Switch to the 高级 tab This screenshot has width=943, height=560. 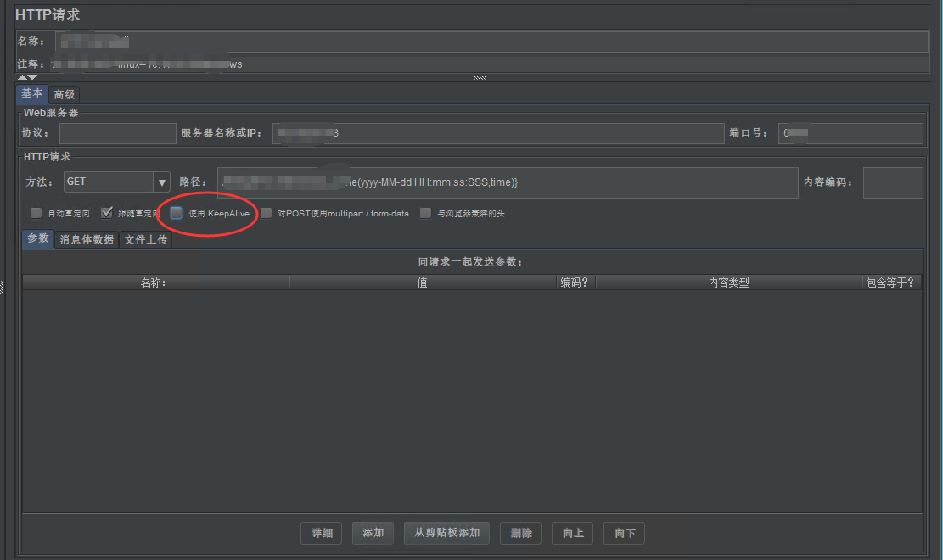click(x=63, y=94)
